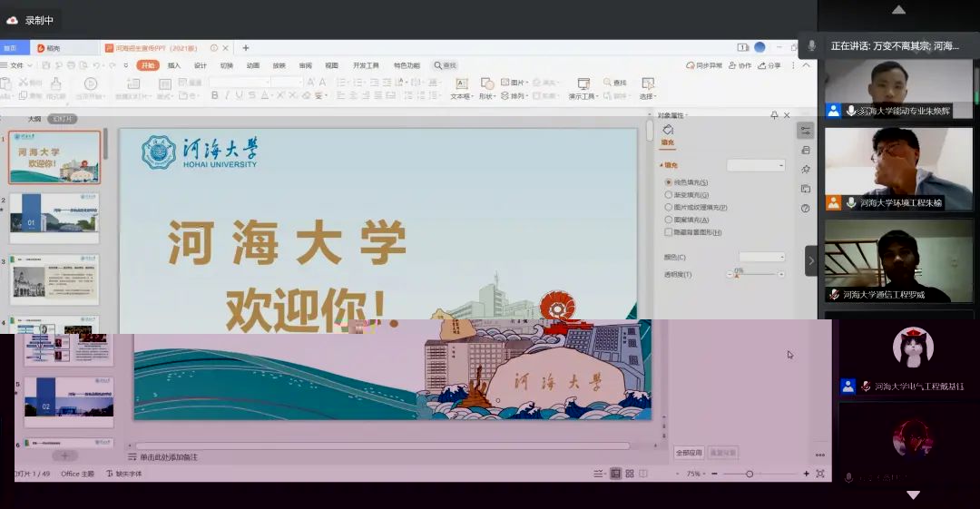Image resolution: width=980 pixels, height=509 pixels.
Task: Open the Color (颜色) dropdown
Action: [761, 258]
